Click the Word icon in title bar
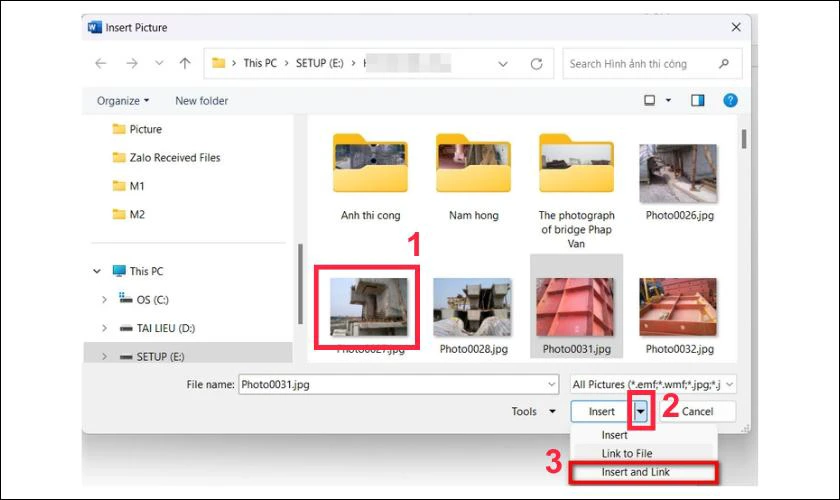 coord(95,27)
